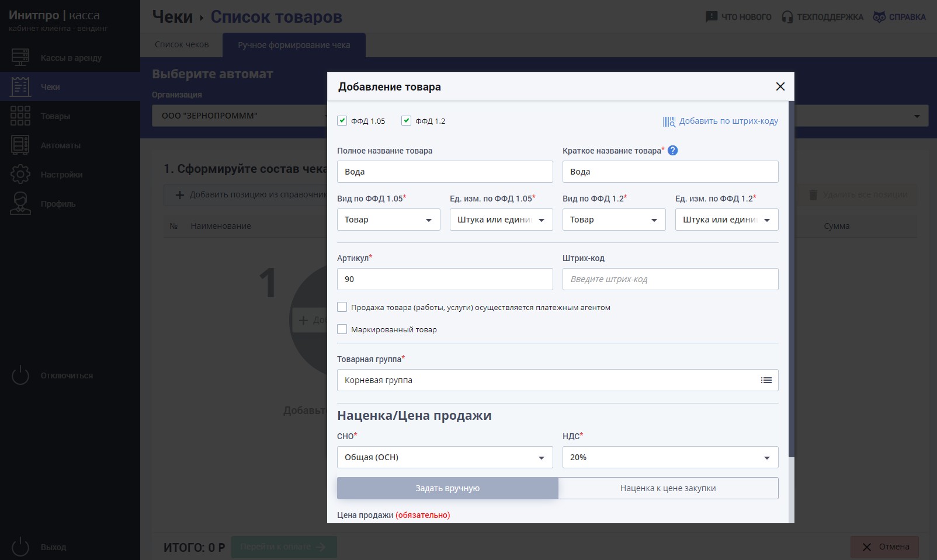Open Кассы в аренду sidebar icon

(20, 57)
